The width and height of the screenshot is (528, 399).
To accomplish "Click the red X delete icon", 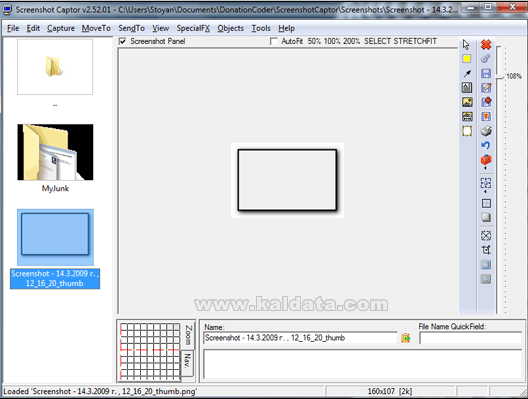I will click(486, 44).
